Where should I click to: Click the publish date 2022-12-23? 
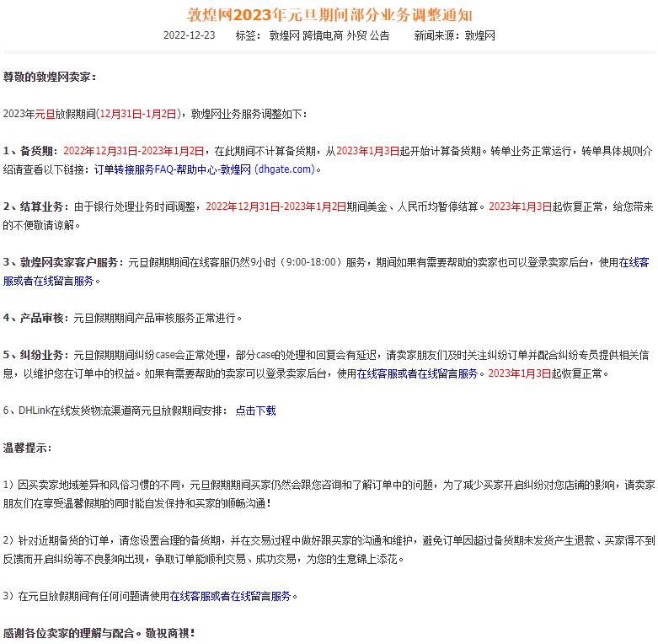[190, 35]
